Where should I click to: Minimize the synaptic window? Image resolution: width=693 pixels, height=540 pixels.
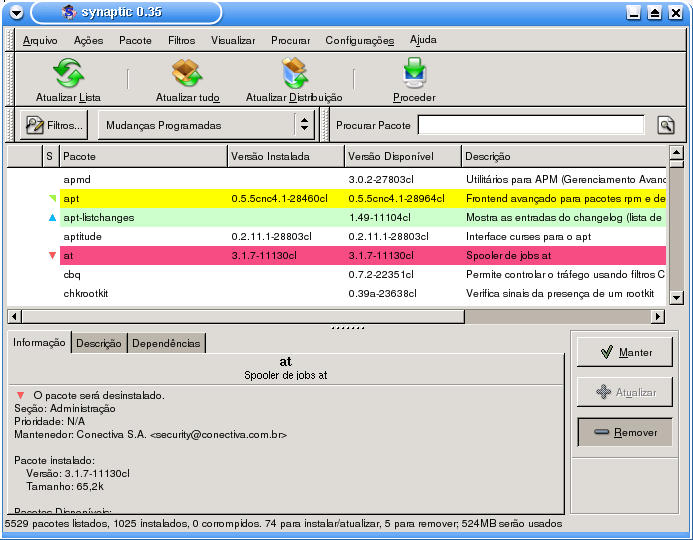point(633,13)
